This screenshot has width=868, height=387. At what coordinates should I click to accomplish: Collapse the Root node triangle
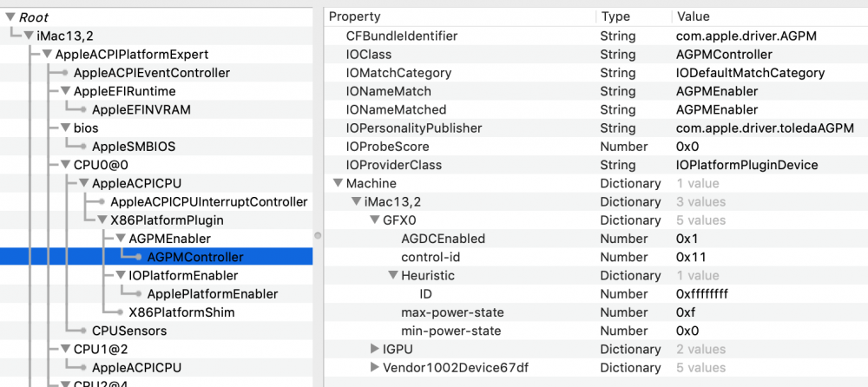pos(10,17)
